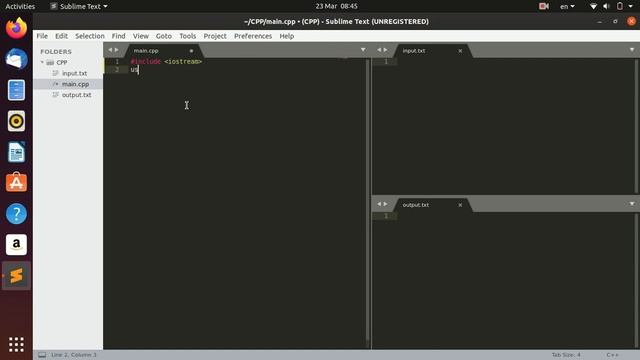This screenshot has width=640, height=360.
Task: Open the View menu
Action: pyautogui.click(x=140, y=36)
